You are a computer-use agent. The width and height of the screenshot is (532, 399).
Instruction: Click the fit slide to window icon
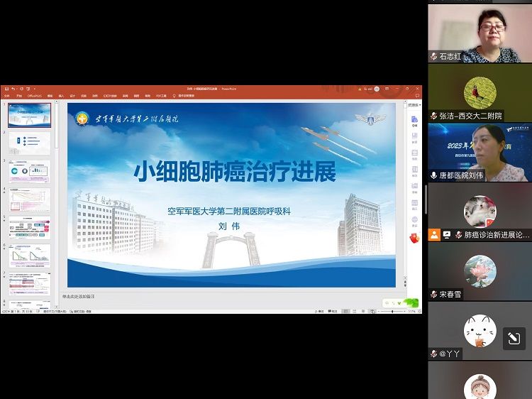coord(419,311)
